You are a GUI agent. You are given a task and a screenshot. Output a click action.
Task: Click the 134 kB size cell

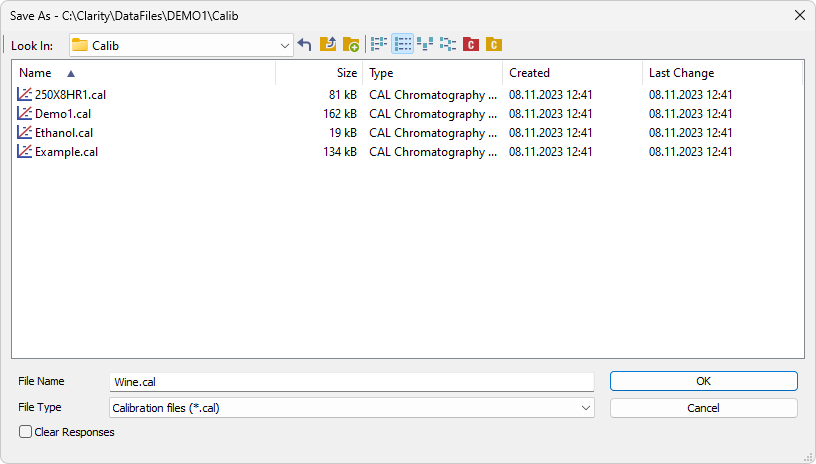(x=340, y=151)
